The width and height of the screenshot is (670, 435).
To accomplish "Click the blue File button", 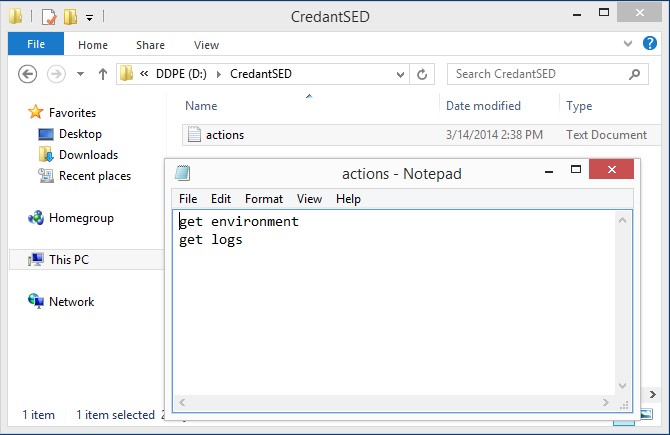I will 36,44.
